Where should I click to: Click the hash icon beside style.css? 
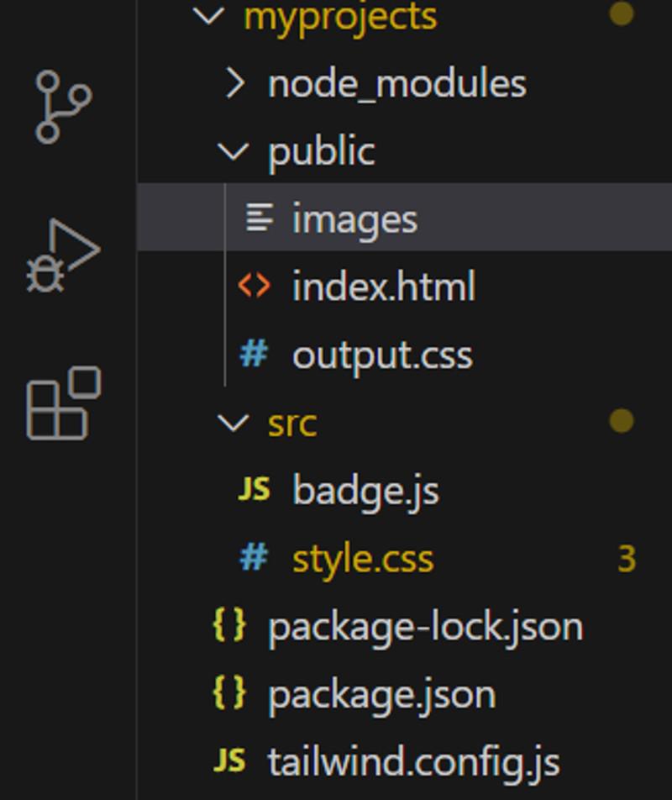254,558
